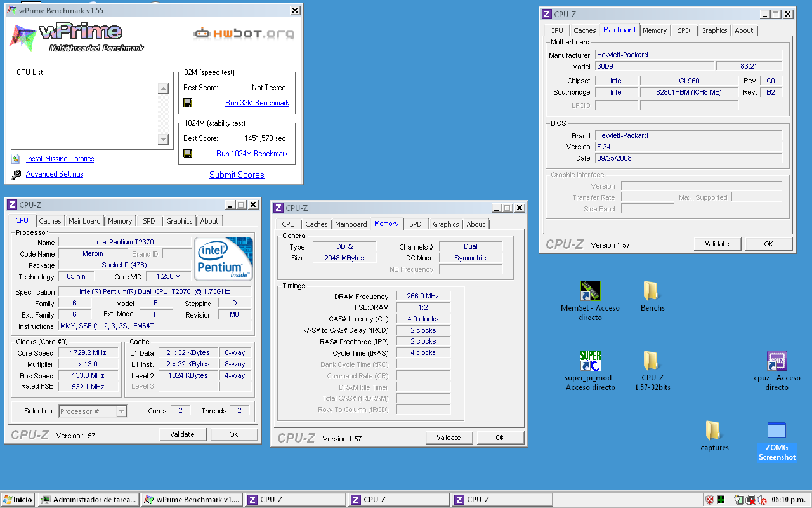Click memory Size 2048 MBytes value
Image resolution: width=812 pixels, height=508 pixels.
tap(344, 258)
